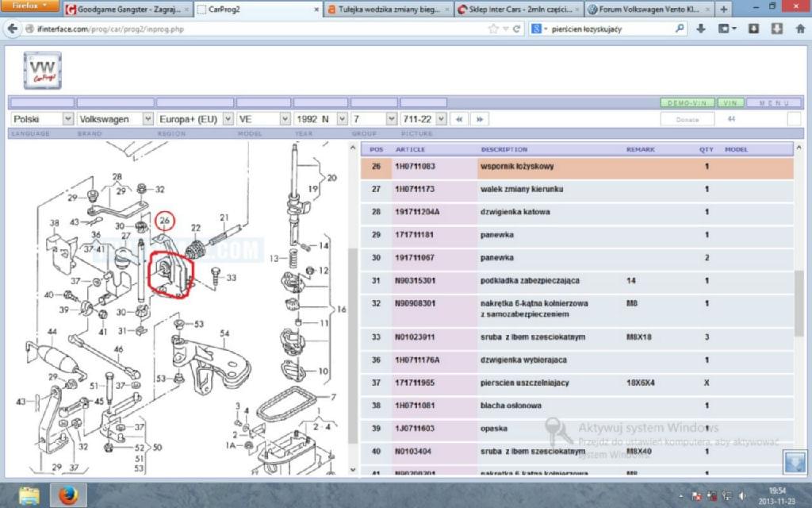Close the Tulejka wodzika tab

tap(447, 10)
